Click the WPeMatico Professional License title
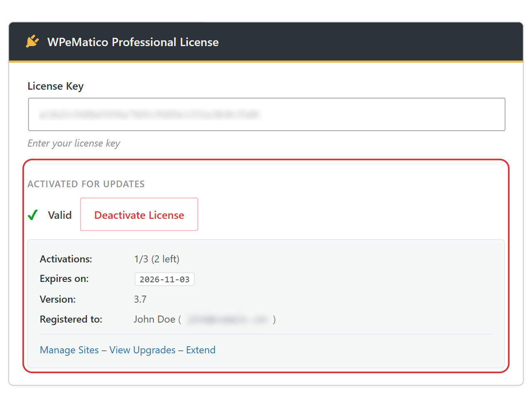The width and height of the screenshot is (532, 394). click(133, 42)
